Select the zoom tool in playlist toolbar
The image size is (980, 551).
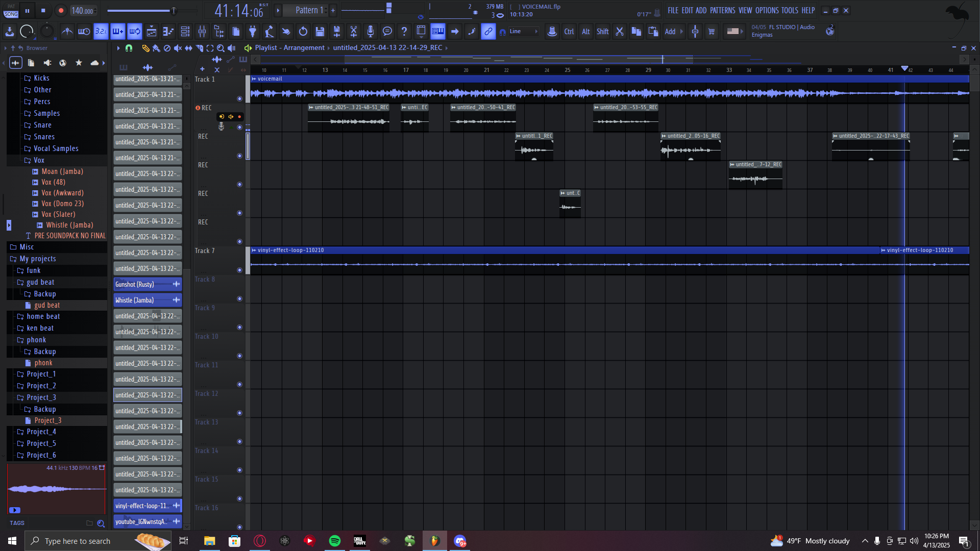click(220, 48)
